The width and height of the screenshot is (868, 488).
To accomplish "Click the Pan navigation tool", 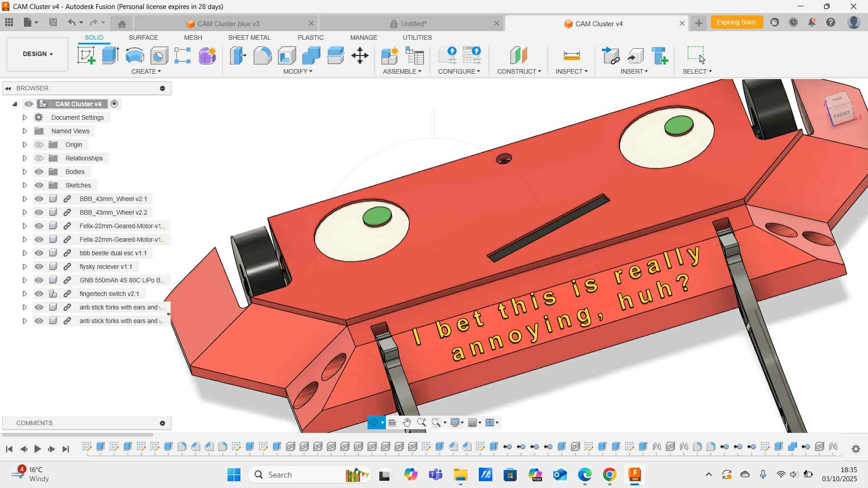I will point(406,422).
